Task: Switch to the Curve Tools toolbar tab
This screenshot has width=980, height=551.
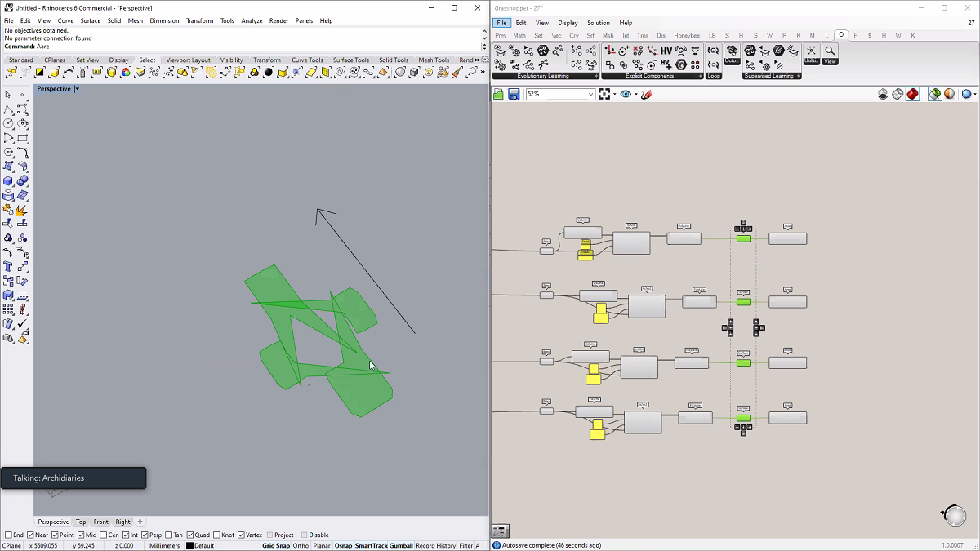Action: (307, 60)
